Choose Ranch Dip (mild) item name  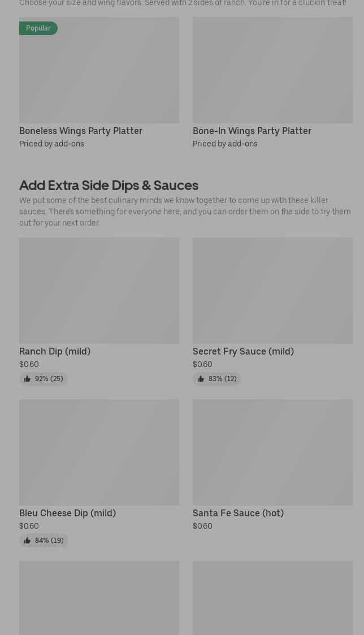55,351
